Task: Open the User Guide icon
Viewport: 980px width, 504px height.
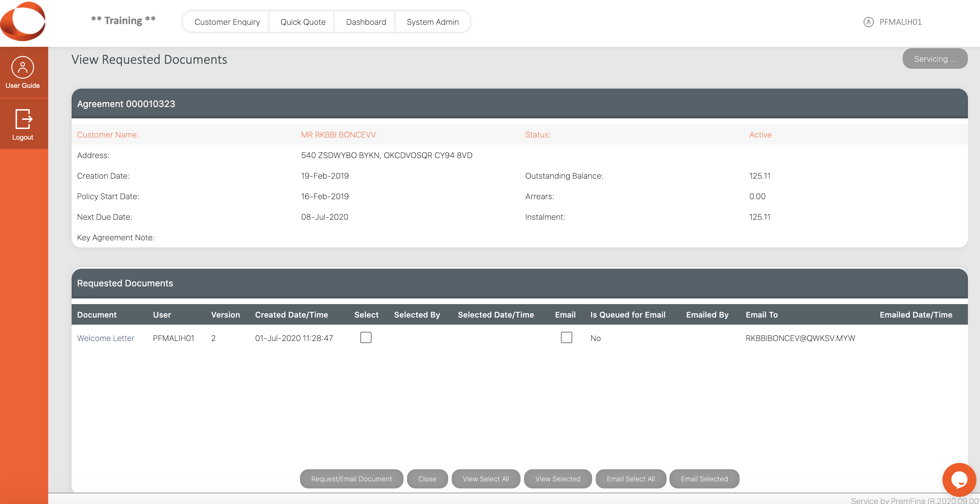Action: (22, 68)
